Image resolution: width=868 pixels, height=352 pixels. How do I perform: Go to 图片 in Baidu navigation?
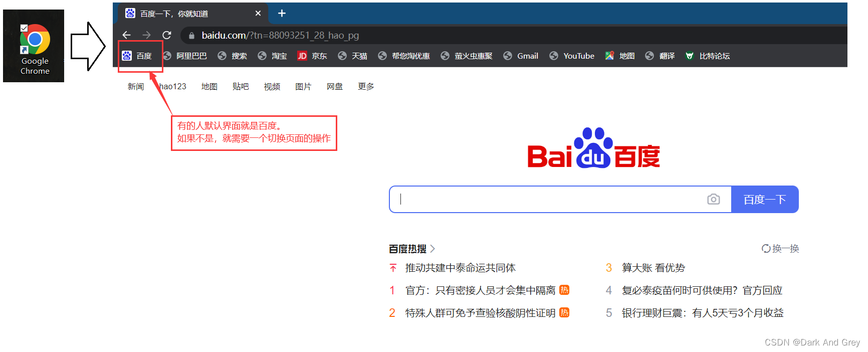[x=303, y=86]
